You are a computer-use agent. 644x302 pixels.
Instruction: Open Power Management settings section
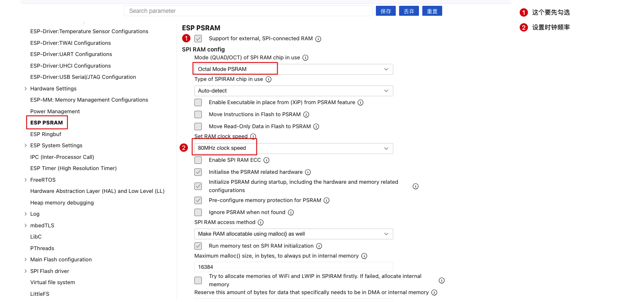pyautogui.click(x=55, y=112)
